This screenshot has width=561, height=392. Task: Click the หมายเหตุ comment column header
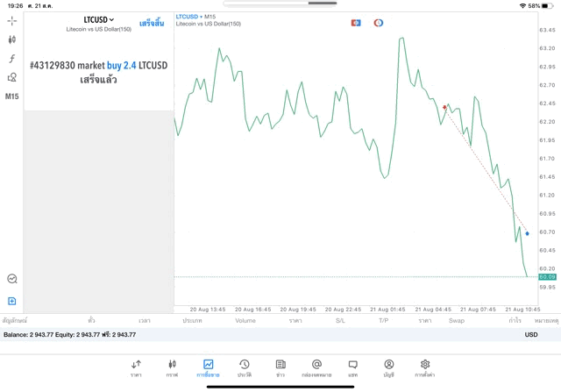point(546,321)
